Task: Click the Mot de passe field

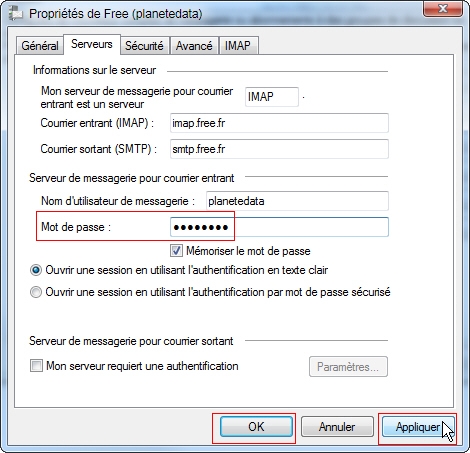Action: [x=279, y=227]
